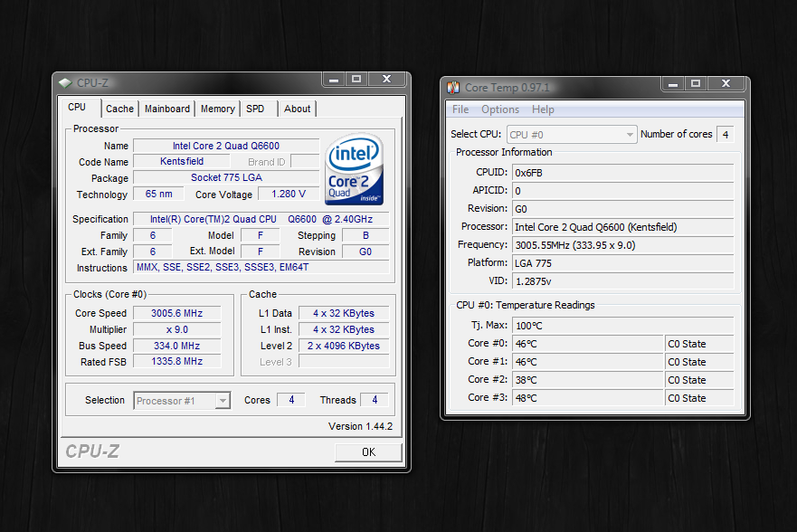
Task: Click the Tj. Max 100°C field
Action: click(x=623, y=326)
